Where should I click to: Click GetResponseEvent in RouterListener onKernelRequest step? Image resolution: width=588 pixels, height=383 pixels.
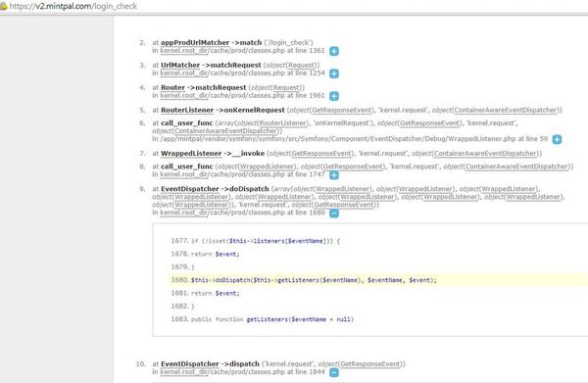click(342, 110)
